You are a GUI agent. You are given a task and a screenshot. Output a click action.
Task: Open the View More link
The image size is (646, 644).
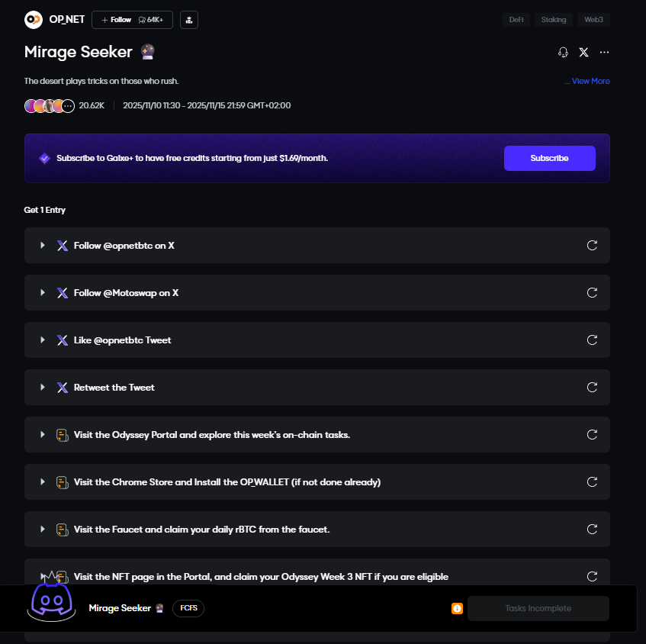tap(590, 81)
